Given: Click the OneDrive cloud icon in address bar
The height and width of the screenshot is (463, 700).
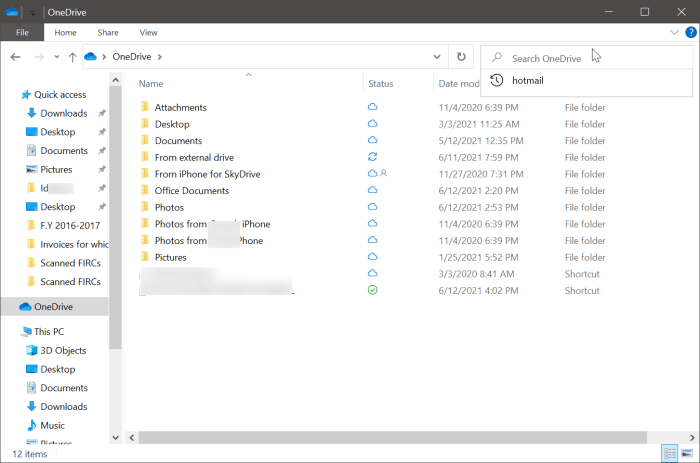Looking at the screenshot, I should point(91,57).
